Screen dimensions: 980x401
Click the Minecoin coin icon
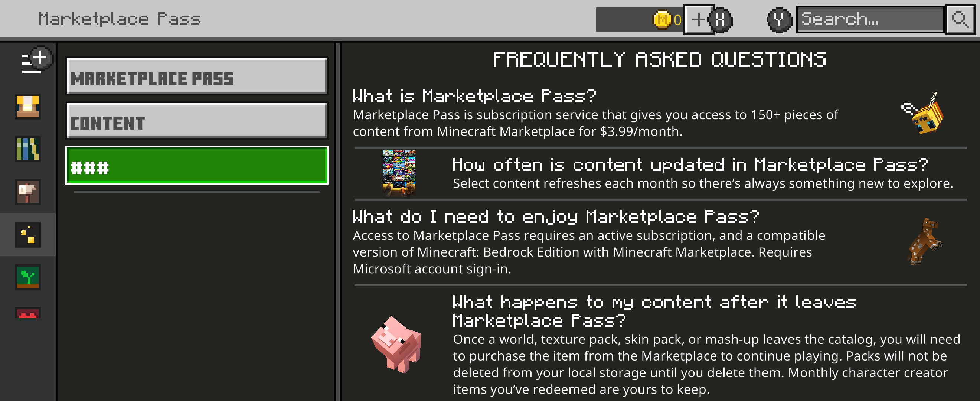pyautogui.click(x=662, y=19)
